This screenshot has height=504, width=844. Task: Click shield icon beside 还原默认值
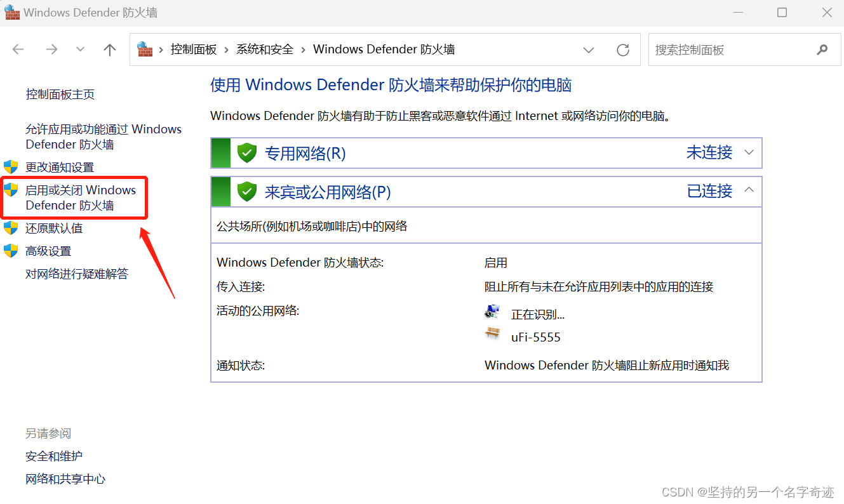point(11,228)
